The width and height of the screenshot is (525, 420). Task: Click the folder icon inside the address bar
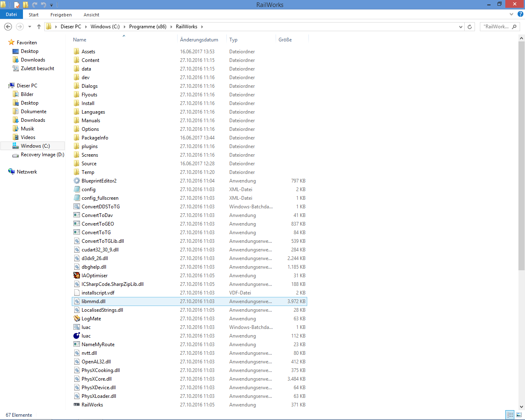(x=49, y=27)
